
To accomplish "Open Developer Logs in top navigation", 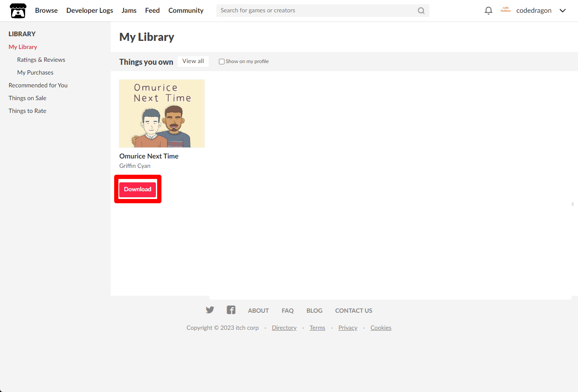I will point(90,10).
